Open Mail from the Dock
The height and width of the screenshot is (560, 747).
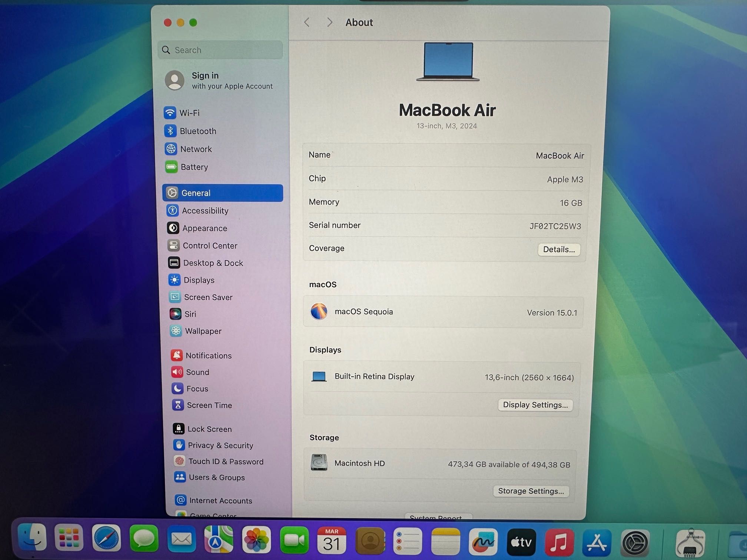[181, 539]
